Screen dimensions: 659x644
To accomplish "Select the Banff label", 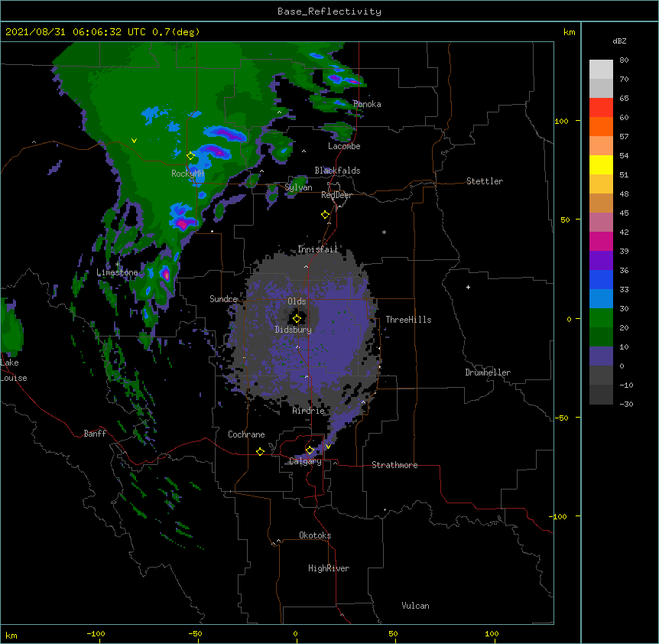I will coord(95,434).
